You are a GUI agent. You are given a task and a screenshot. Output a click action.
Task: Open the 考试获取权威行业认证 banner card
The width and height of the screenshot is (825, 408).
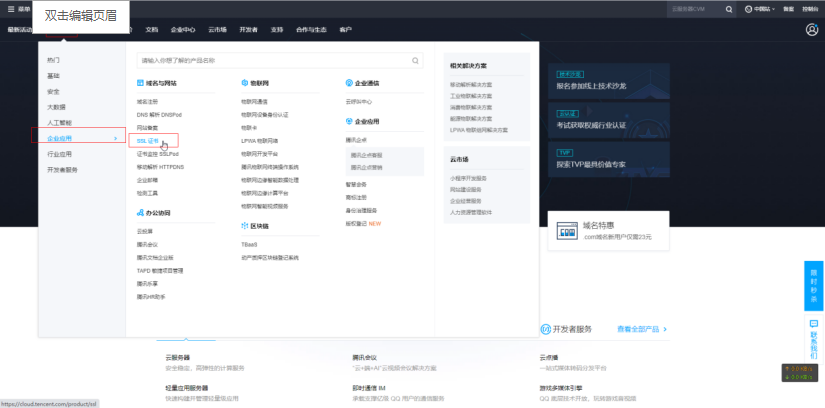(x=609, y=120)
